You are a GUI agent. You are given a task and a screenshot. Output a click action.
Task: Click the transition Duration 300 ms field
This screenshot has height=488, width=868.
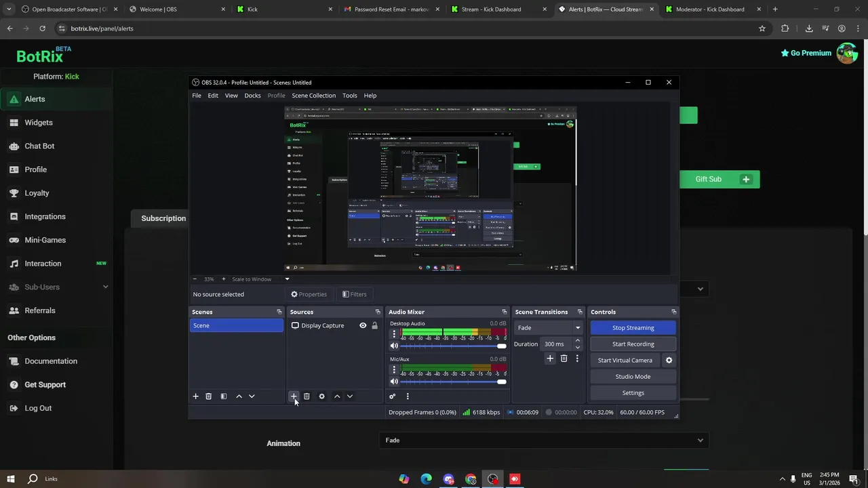557,344
